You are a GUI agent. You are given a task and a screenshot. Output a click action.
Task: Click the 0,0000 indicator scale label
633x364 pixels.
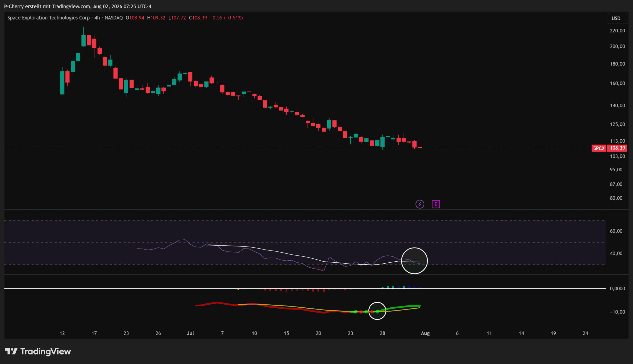pyautogui.click(x=617, y=289)
